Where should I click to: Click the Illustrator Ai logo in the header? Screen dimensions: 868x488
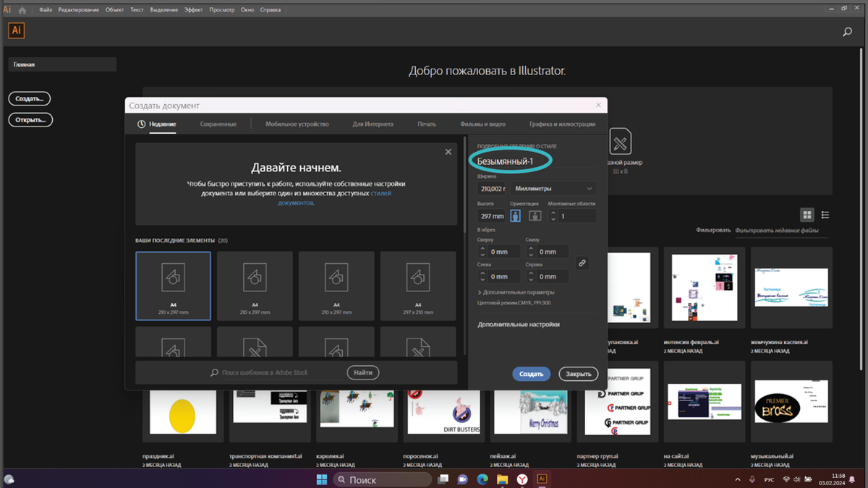point(17,30)
